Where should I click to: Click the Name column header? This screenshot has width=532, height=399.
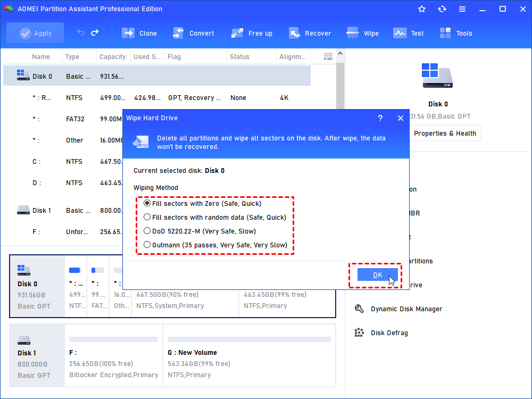click(x=41, y=57)
